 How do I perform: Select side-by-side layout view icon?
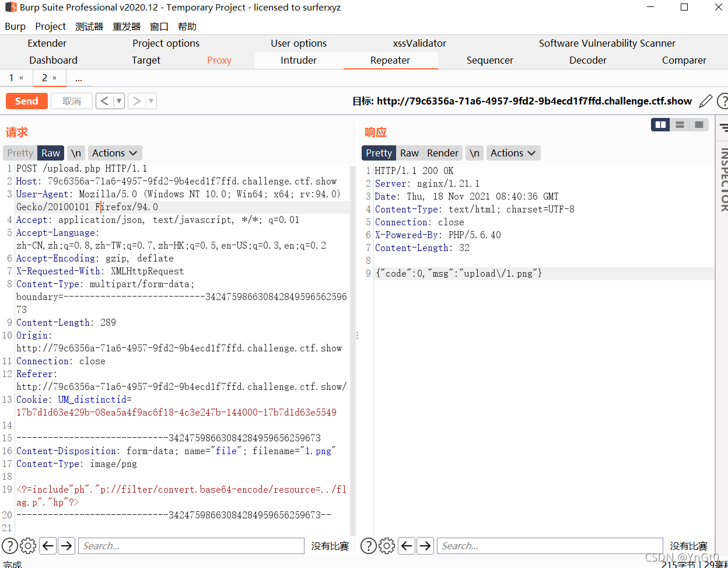(x=661, y=124)
